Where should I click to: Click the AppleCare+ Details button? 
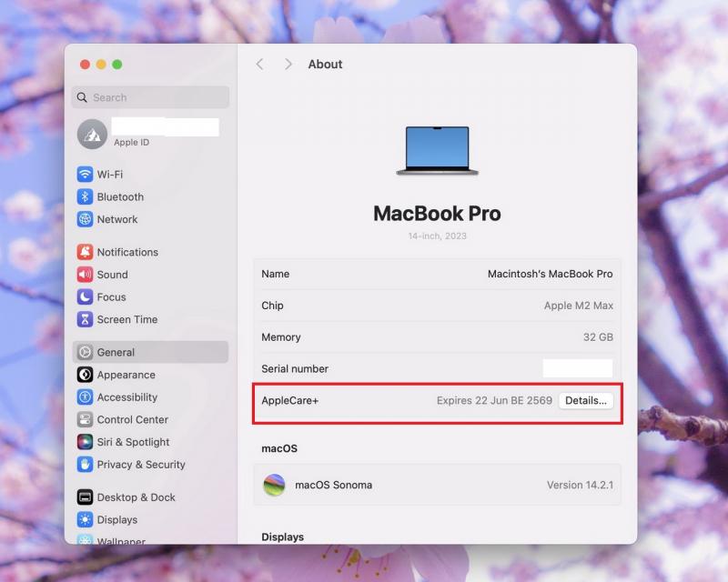(585, 400)
